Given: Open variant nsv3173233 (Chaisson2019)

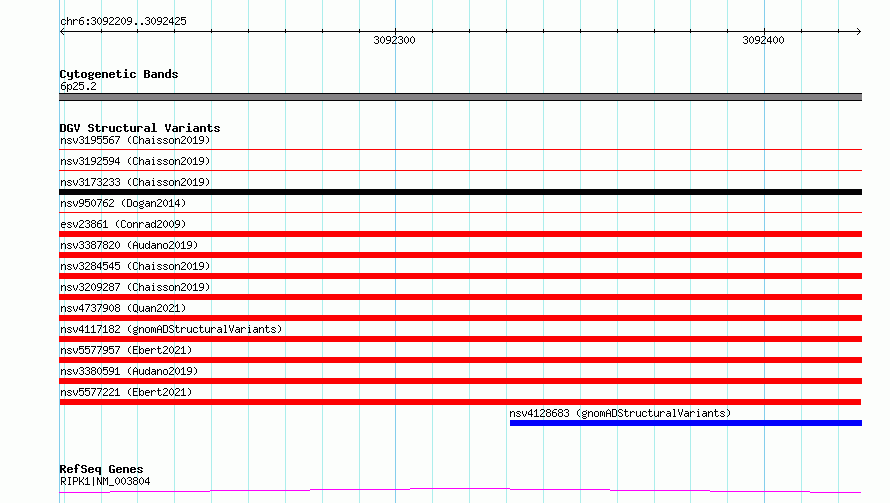Looking at the screenshot, I should (x=135, y=182).
